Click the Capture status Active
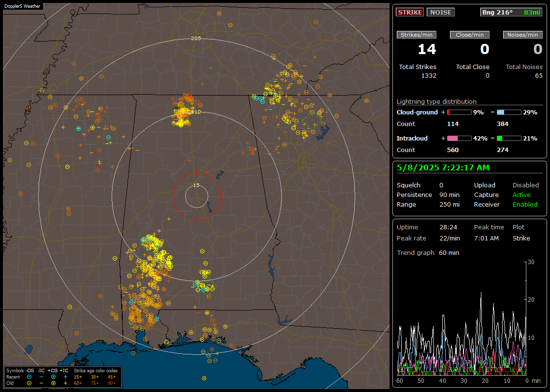 (521, 195)
